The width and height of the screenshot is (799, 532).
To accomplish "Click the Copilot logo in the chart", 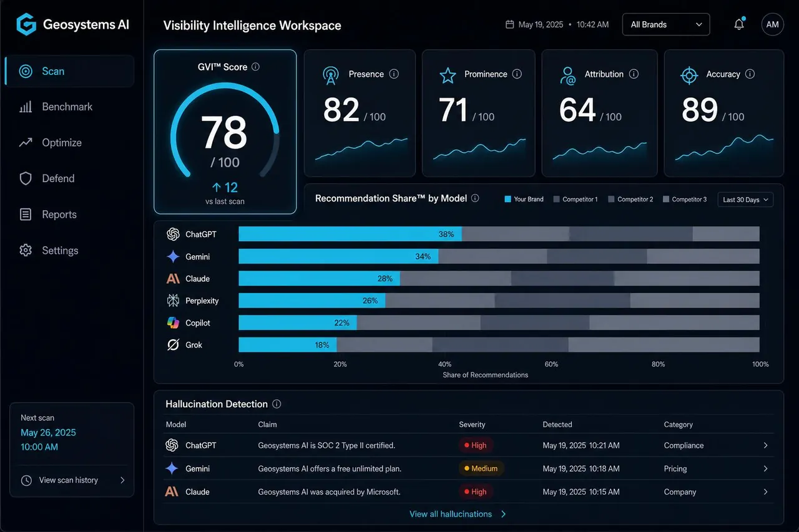I will tap(173, 323).
